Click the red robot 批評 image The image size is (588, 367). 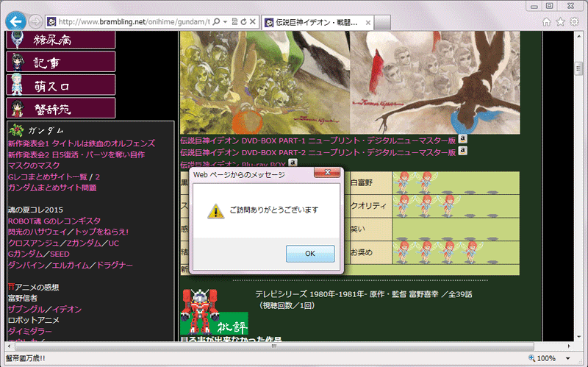[214, 311]
